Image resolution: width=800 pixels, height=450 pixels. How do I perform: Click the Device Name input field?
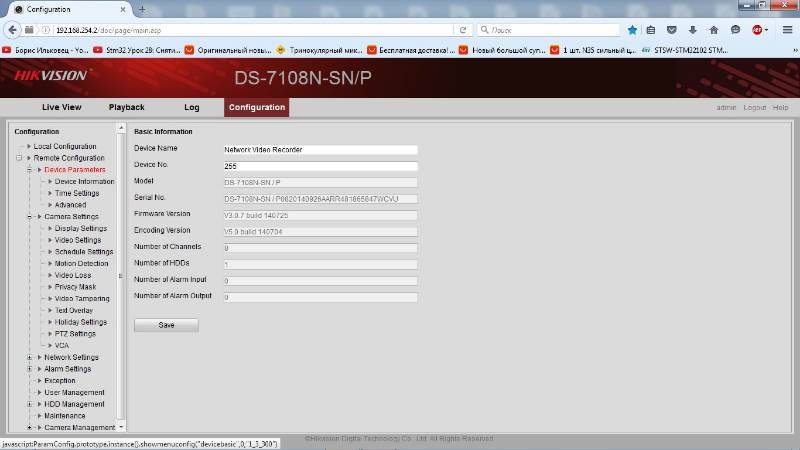point(320,150)
